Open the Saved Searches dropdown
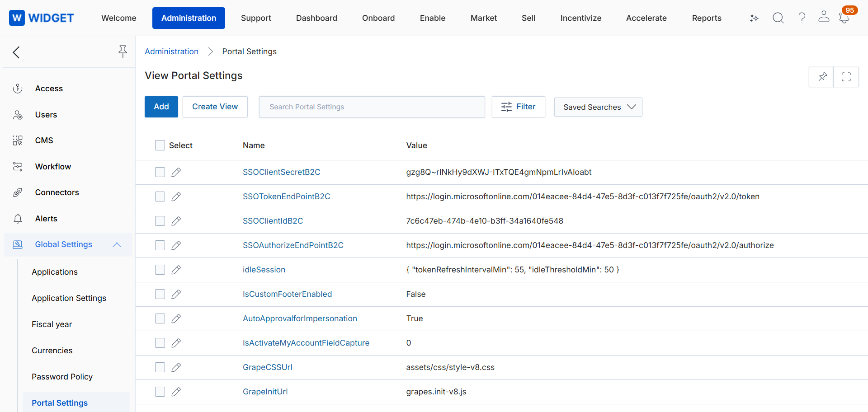Screen dimensions: 868x412 coord(598,107)
